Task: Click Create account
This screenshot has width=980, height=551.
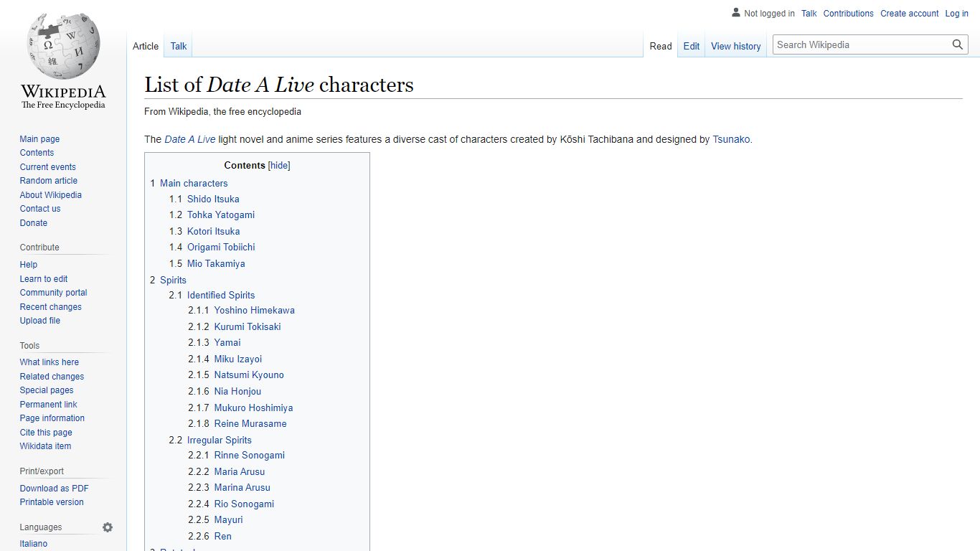Action: [910, 14]
